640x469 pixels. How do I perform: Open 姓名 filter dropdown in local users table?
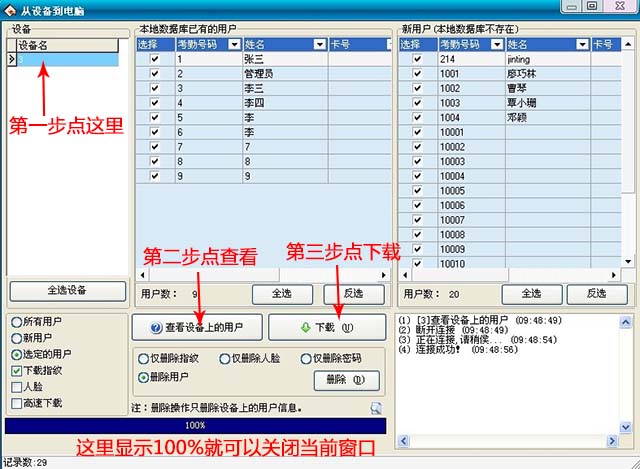pyautogui.click(x=320, y=44)
